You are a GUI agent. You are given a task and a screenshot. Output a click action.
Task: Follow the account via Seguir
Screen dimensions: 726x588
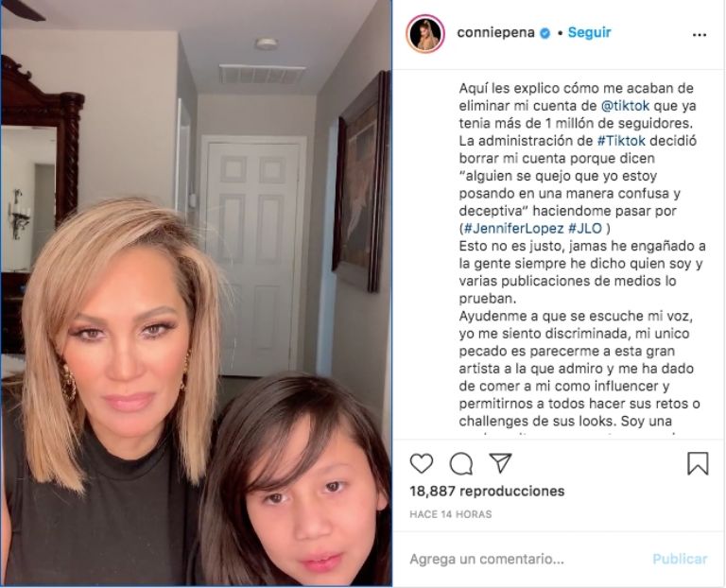click(590, 32)
